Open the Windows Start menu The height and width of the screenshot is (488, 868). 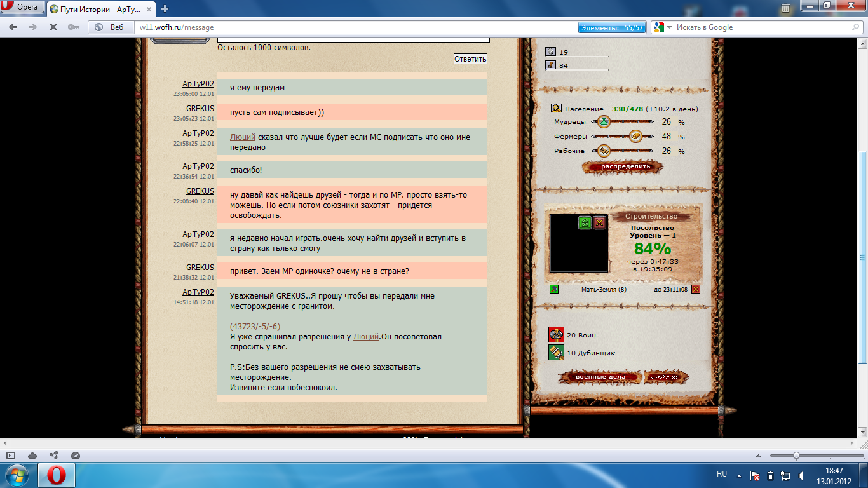tap(17, 475)
